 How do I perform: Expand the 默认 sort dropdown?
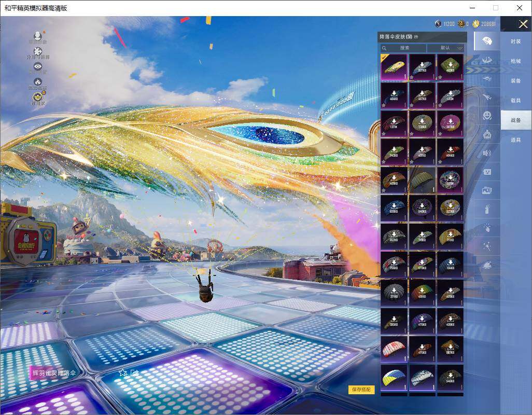tap(445, 48)
